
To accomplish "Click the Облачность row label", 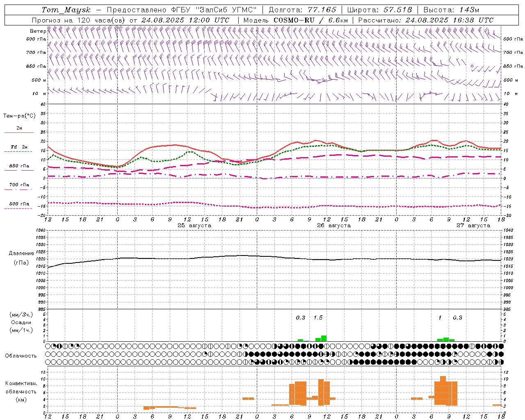I will pyautogui.click(x=21, y=356).
